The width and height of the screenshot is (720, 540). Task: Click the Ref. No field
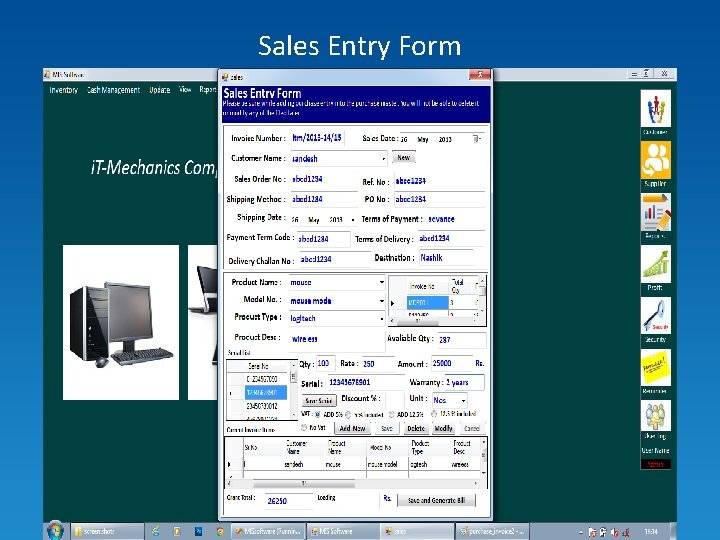point(439,181)
